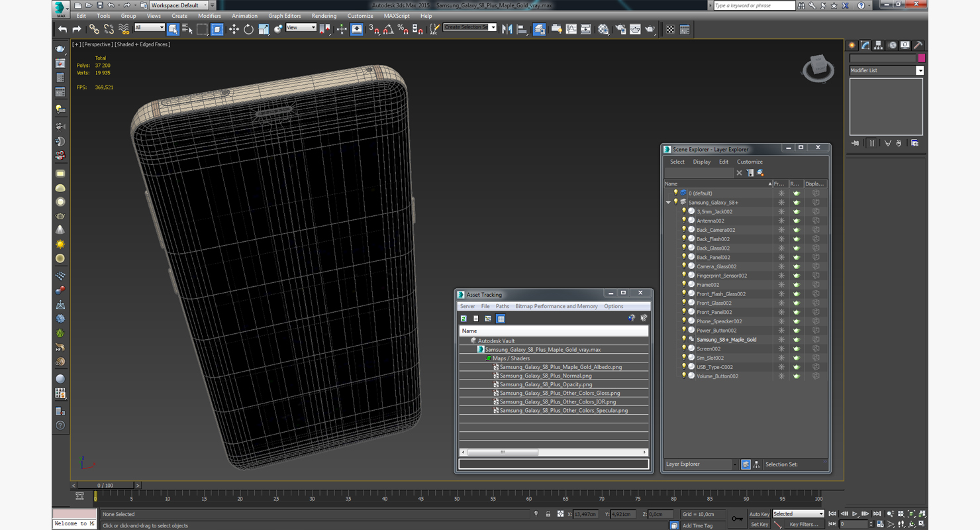Select Samsung_Galaxy_S8_Plus_Normal.png asset row
The width and height of the screenshot is (980, 530).
coord(554,376)
